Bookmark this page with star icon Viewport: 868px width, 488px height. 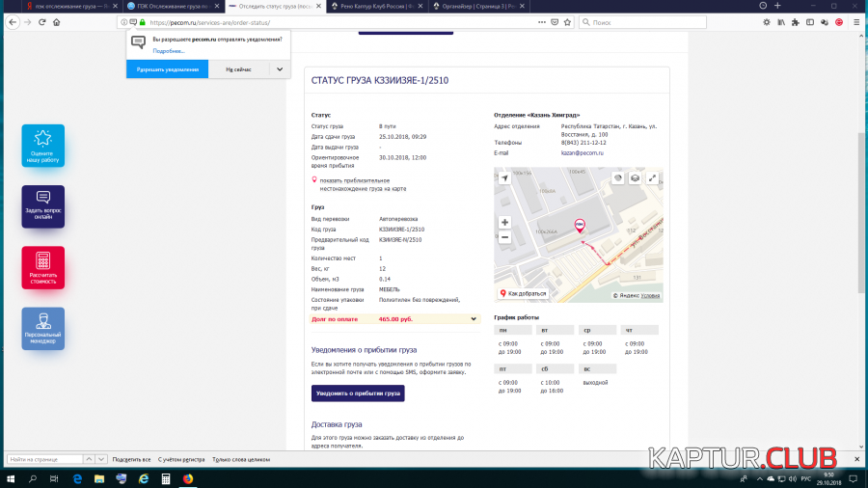[x=567, y=22]
